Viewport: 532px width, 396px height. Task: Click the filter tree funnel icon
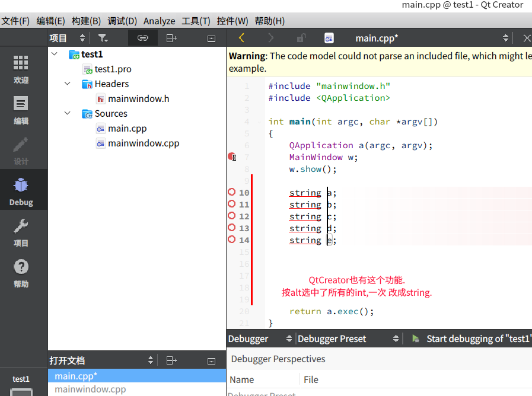click(x=103, y=38)
